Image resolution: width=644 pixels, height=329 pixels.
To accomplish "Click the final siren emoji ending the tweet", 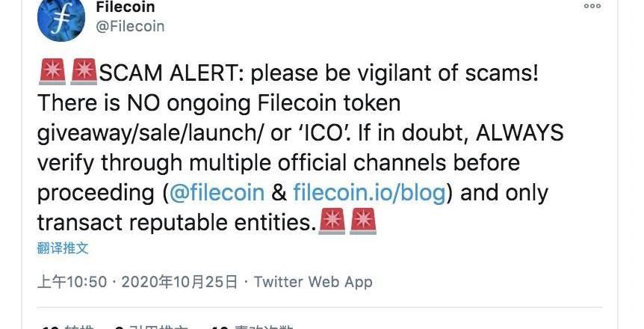I will tap(363, 221).
